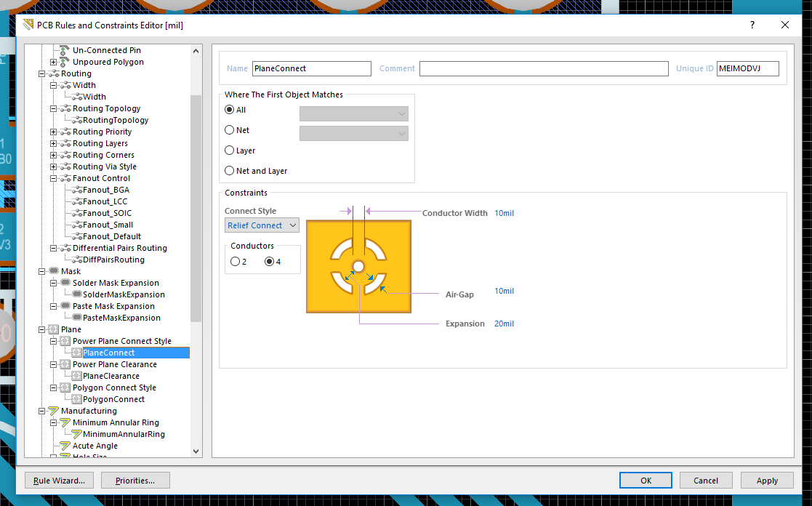812x506 pixels.
Task: Open the Rule Wizard
Action: point(59,481)
